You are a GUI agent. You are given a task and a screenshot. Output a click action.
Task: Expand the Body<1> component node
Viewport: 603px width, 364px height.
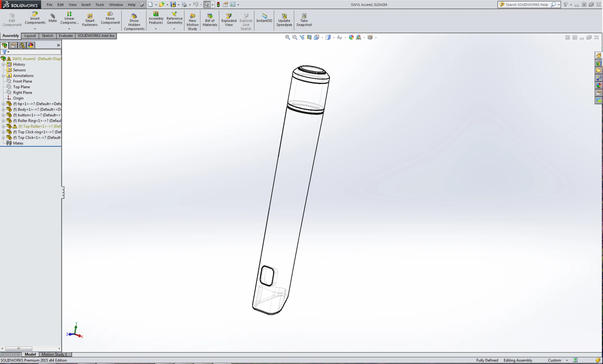(3, 110)
